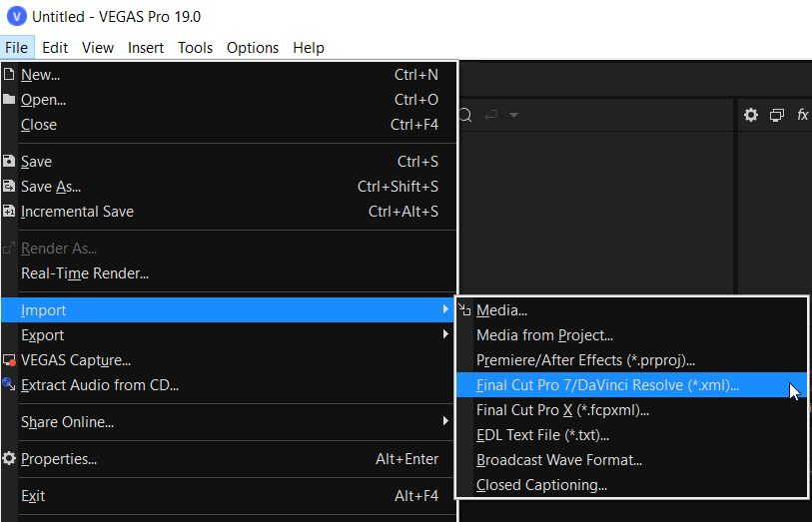Open the Edit menu
Image resolution: width=812 pixels, height=522 pixels.
pyautogui.click(x=55, y=48)
